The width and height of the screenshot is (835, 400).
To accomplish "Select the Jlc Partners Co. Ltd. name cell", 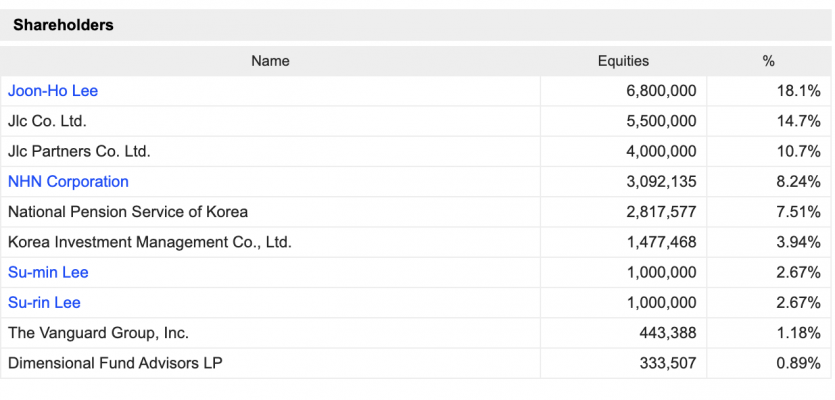I will pos(79,151).
